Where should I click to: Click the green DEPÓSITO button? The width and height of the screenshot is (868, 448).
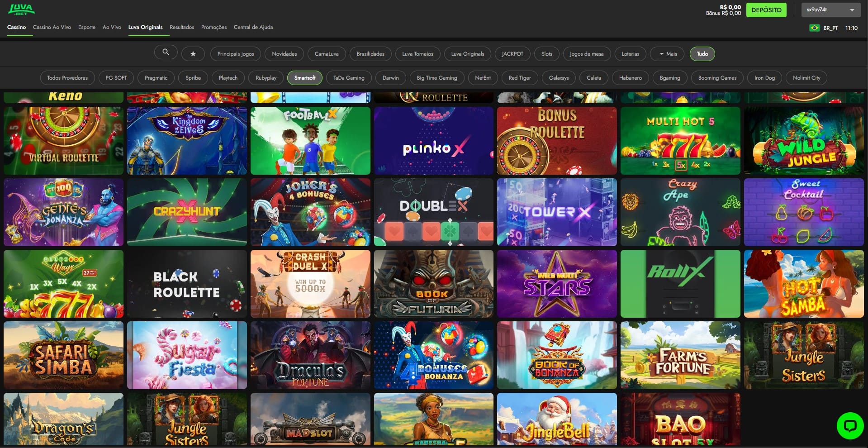766,10
